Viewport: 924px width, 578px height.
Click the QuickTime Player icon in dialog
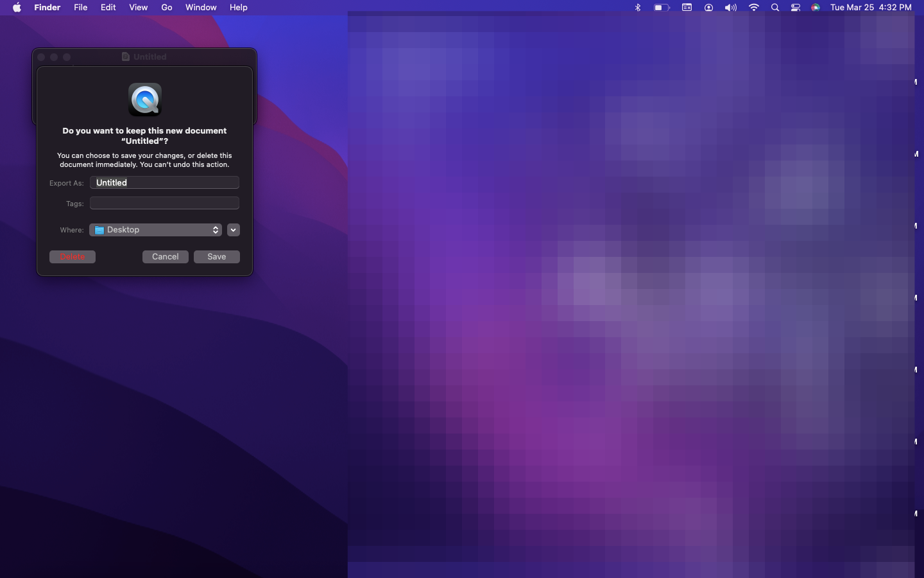pyautogui.click(x=145, y=100)
